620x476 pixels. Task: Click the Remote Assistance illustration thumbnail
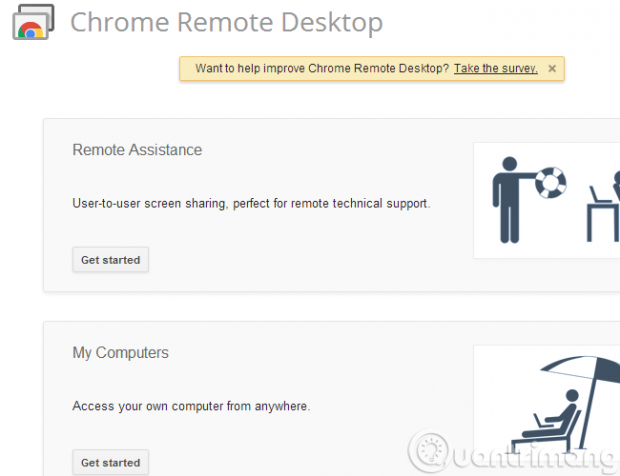pos(546,200)
